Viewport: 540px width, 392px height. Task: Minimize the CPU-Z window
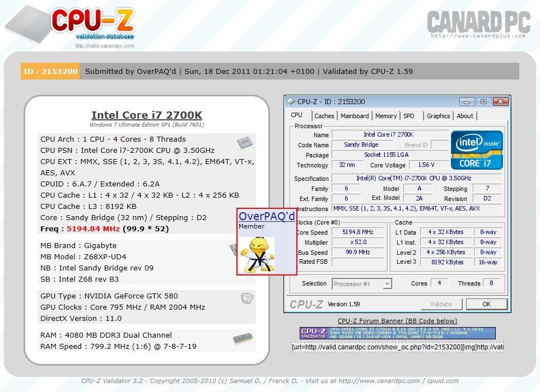click(x=467, y=101)
